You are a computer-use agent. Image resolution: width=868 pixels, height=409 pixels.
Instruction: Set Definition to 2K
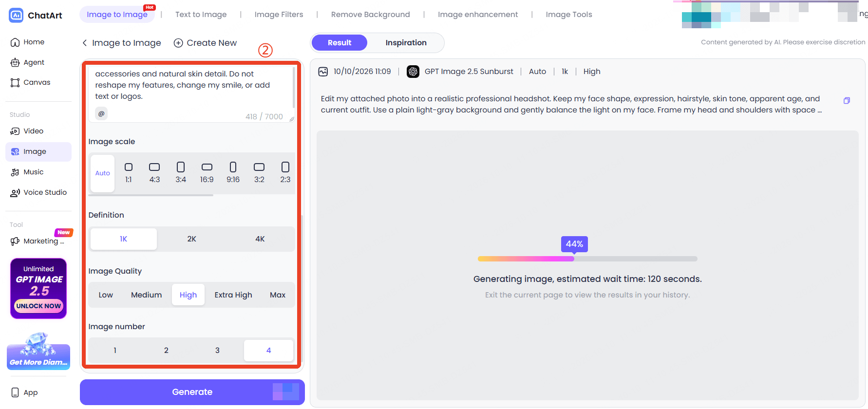click(192, 239)
